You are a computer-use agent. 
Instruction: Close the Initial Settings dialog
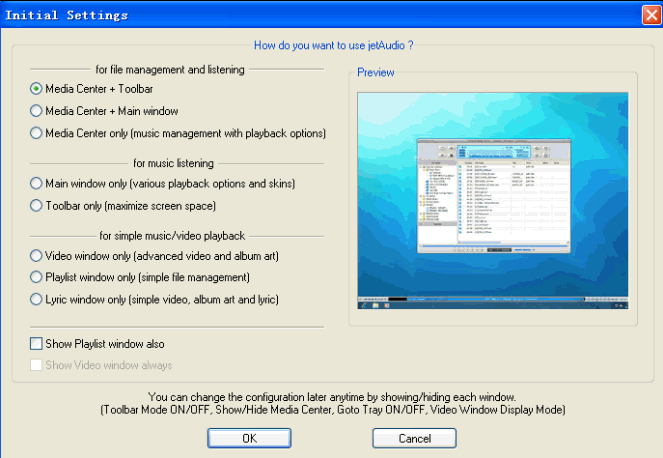click(x=651, y=15)
